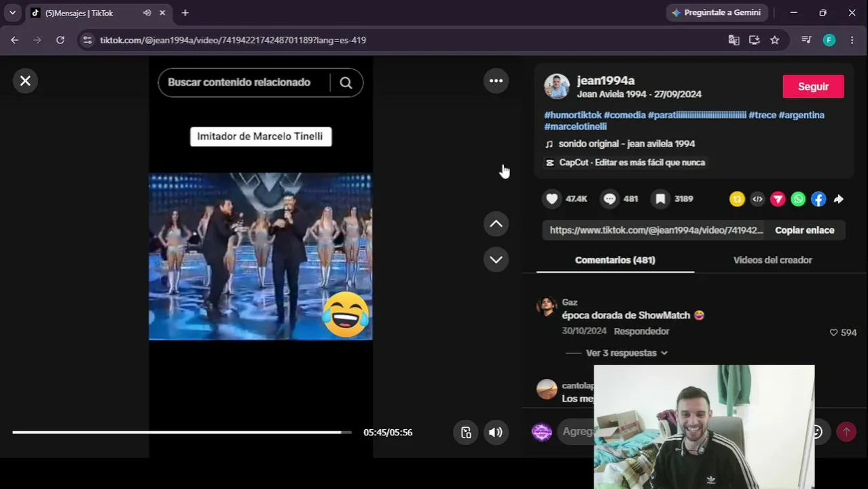Viewport: 868px width, 489px height.
Task: Seek within the video progress bar
Action: click(182, 432)
